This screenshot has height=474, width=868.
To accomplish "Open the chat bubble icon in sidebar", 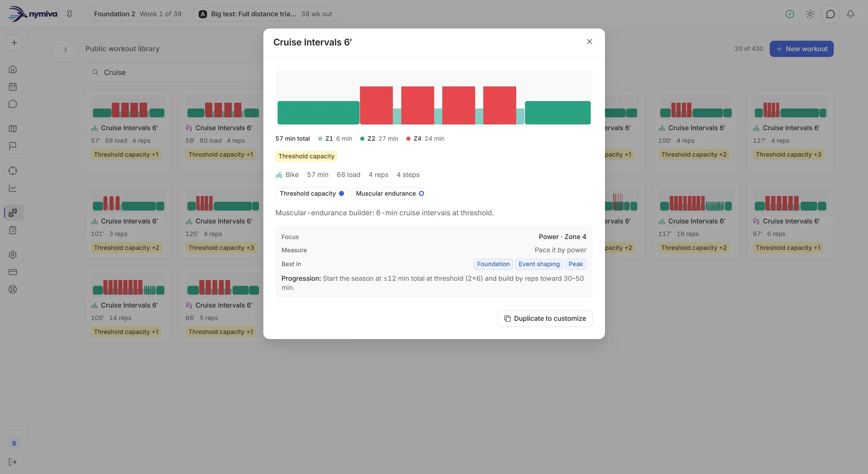I will 13,104.
